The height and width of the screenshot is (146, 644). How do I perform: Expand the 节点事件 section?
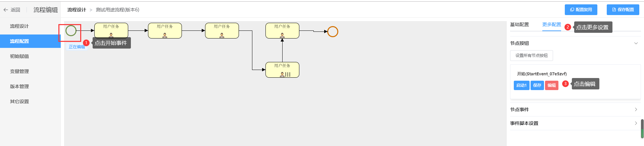[636, 109]
